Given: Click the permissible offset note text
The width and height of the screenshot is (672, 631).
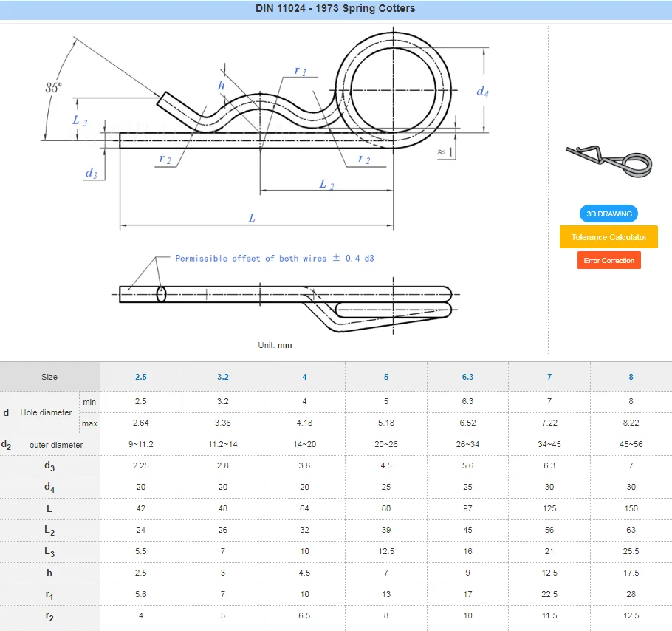Looking at the screenshot, I should [x=274, y=259].
